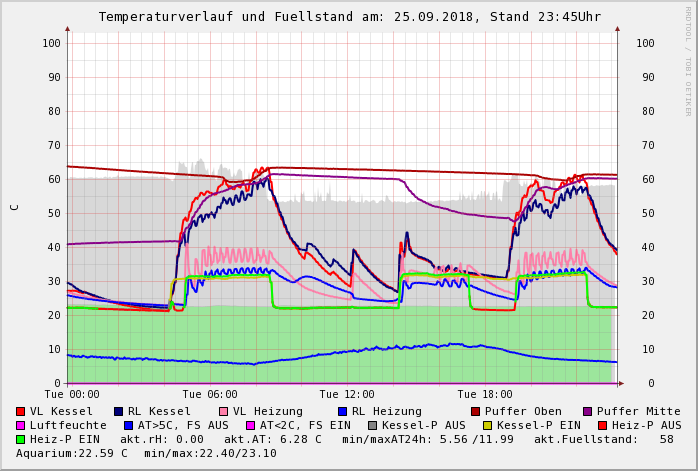The height and width of the screenshot is (471, 698).
Task: Click the red VL Kessel legend swatch
Action: coord(21,411)
